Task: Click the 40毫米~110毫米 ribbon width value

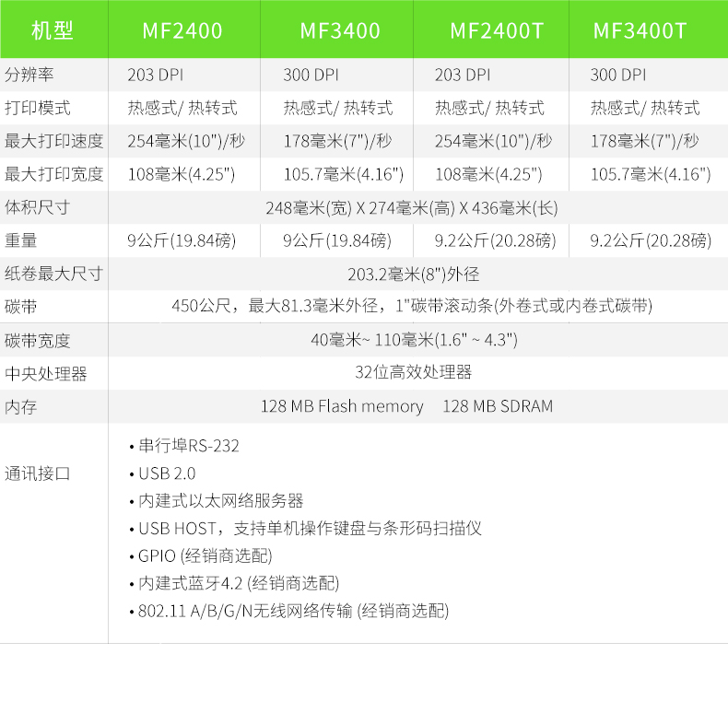Action: (x=414, y=340)
